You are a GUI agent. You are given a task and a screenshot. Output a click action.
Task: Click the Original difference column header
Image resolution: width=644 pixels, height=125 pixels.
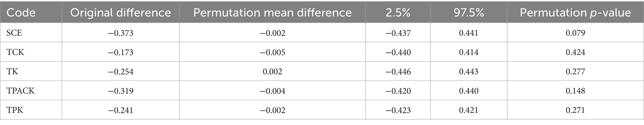point(121,13)
